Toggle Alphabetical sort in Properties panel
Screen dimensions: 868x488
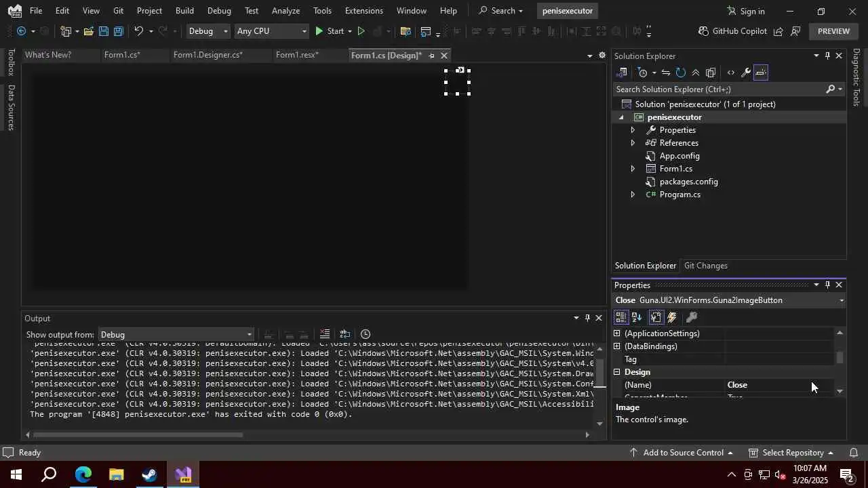coord(637,317)
